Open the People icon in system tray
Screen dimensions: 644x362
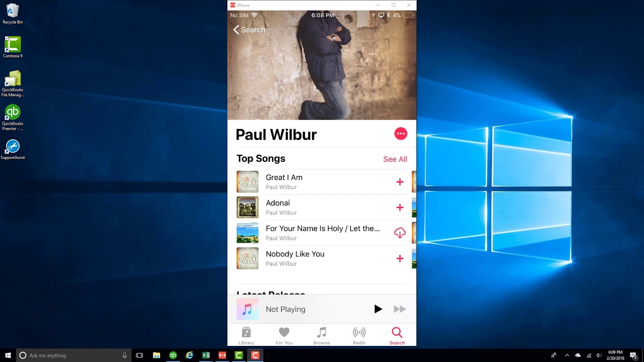pos(554,355)
